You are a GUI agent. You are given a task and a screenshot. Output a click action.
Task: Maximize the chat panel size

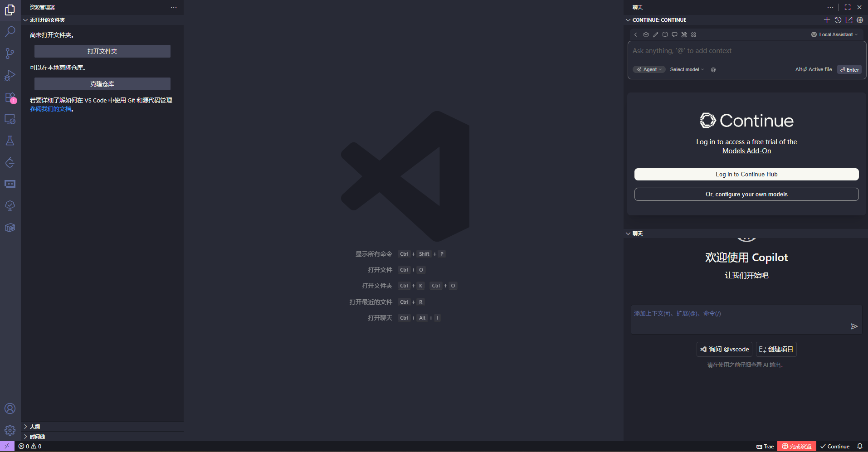[x=848, y=7]
